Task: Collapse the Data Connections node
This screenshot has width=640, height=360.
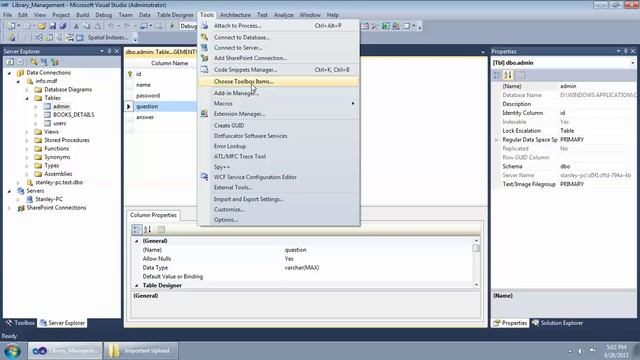Action: click(x=9, y=73)
